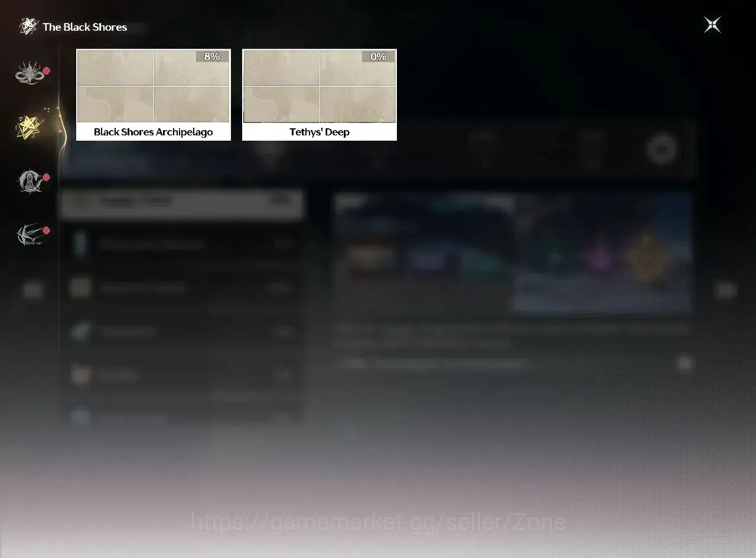Open the third sidebar region crest
The image size is (756, 558).
(x=28, y=181)
